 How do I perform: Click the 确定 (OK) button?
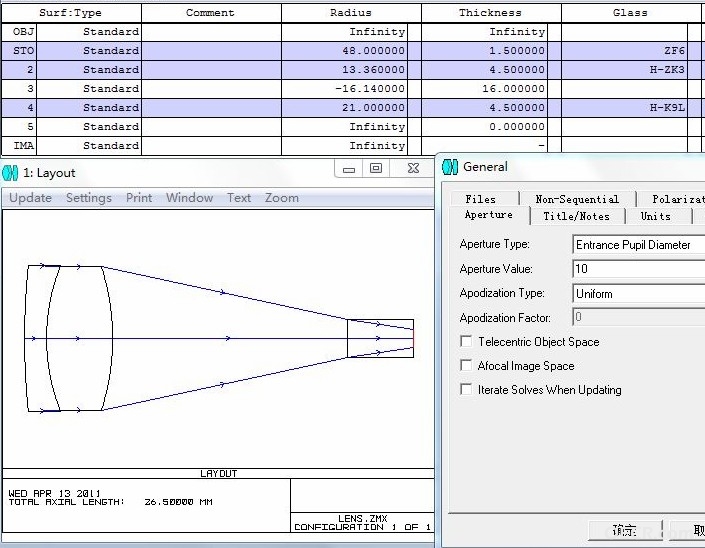625,530
